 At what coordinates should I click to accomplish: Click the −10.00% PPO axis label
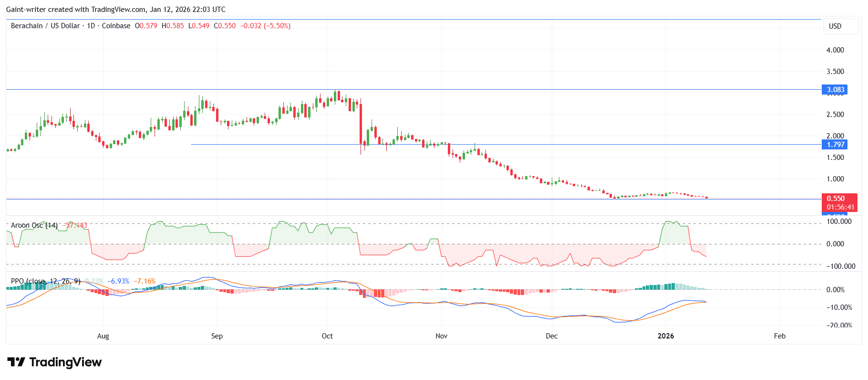click(839, 307)
